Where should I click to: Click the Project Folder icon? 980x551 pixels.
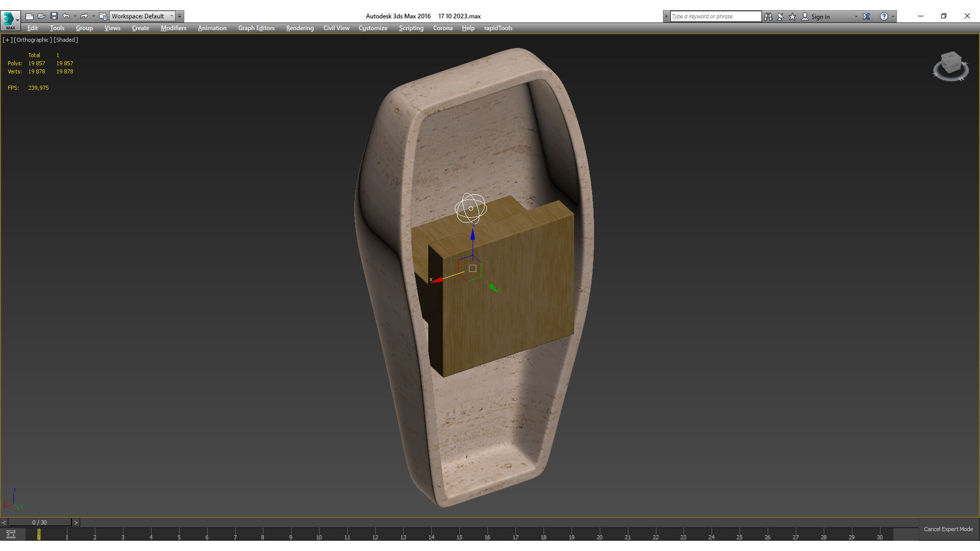[103, 16]
